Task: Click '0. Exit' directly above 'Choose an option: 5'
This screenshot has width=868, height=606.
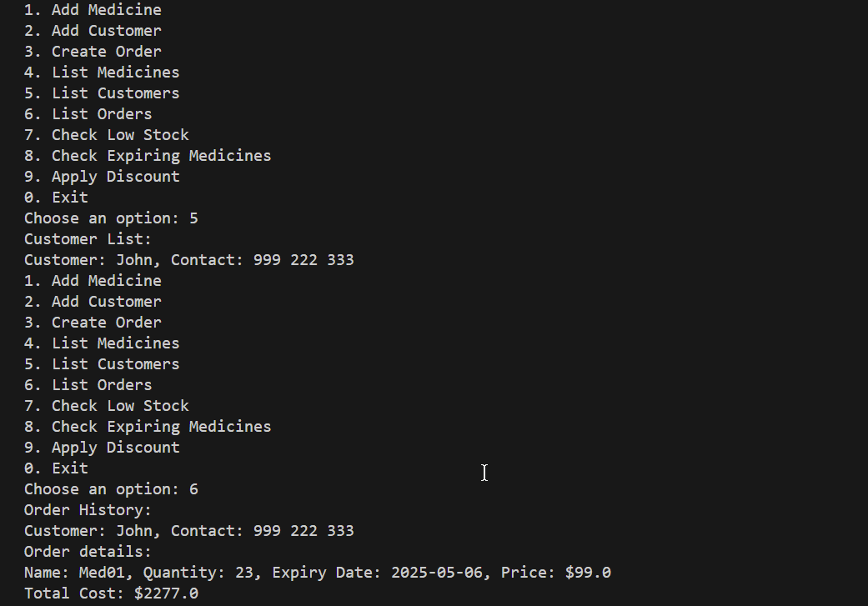Action: 56,198
